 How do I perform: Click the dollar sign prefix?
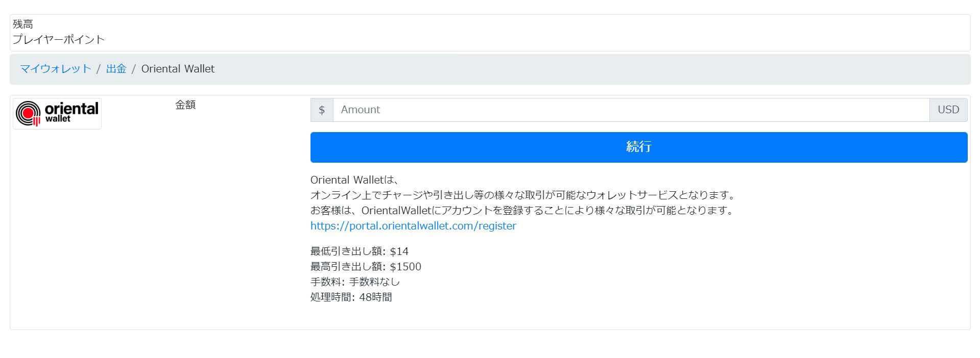(322, 110)
